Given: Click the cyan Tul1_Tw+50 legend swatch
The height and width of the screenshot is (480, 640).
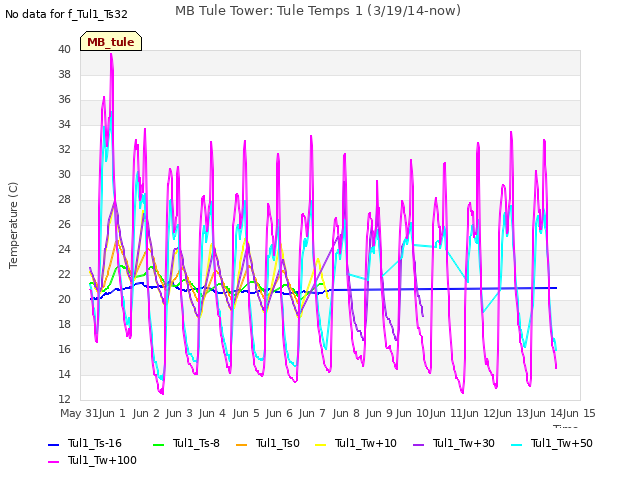Looking at the screenshot, I should pos(517,444).
